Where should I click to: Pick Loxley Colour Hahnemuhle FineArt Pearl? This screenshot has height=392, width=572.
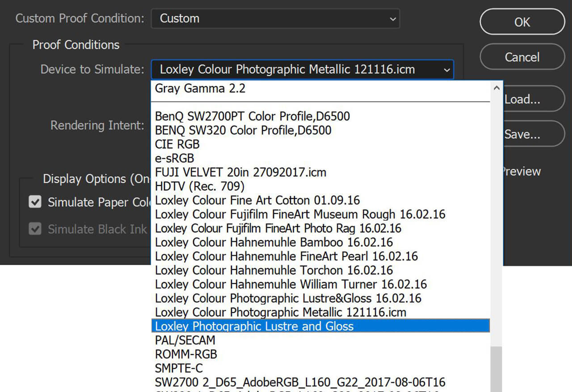(x=320, y=256)
